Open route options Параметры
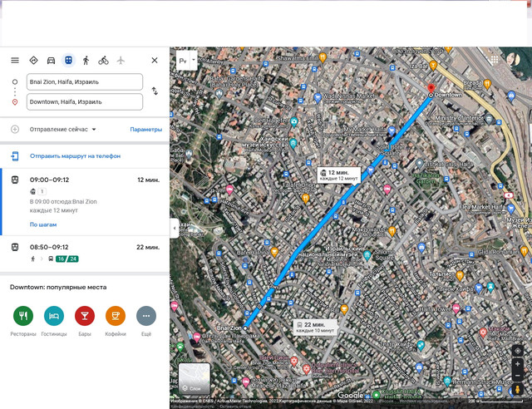 pos(146,130)
